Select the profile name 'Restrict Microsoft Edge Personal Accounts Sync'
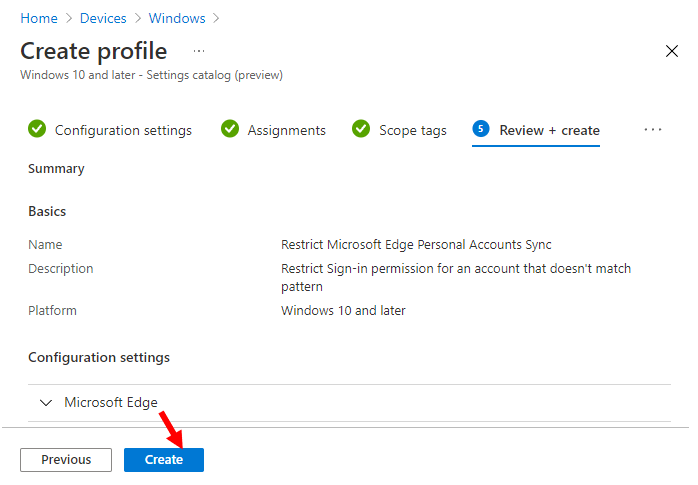698x485 pixels. coord(416,245)
